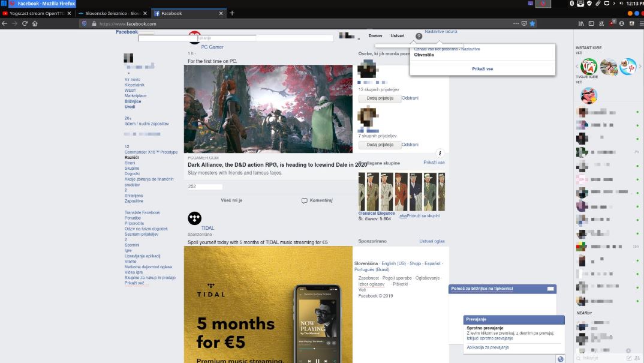Screen dimensions: 644x363
Task: Add first suggested friend with Dodaj prijatelja
Action: coord(380,98)
